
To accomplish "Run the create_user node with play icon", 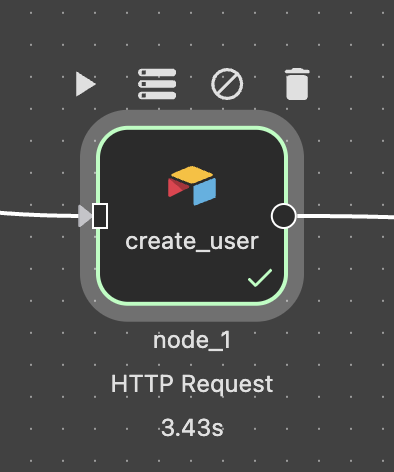I will (x=86, y=84).
